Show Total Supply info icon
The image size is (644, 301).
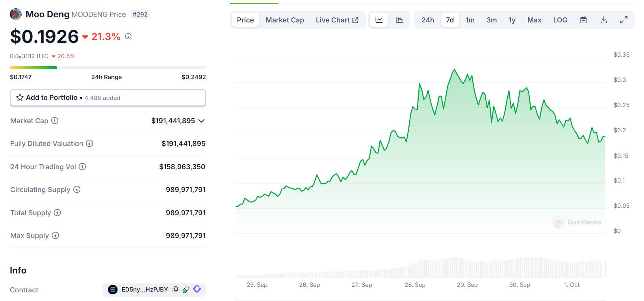click(58, 212)
